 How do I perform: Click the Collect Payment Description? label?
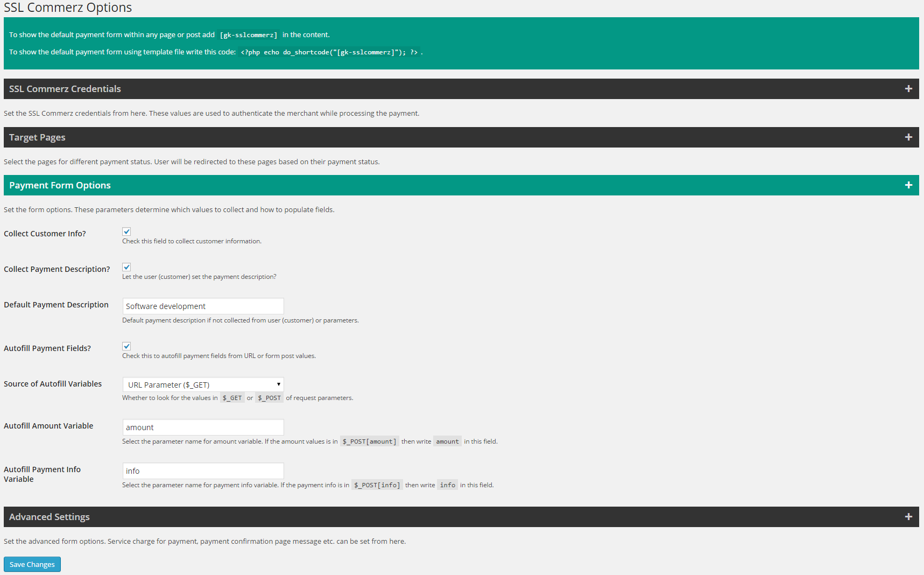[x=57, y=269]
